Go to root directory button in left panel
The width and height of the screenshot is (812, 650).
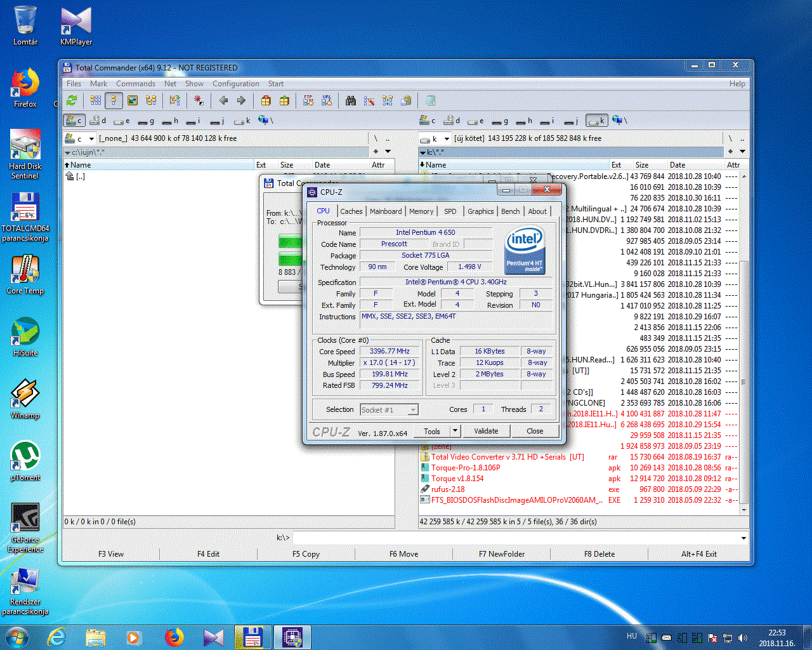pos(376,138)
